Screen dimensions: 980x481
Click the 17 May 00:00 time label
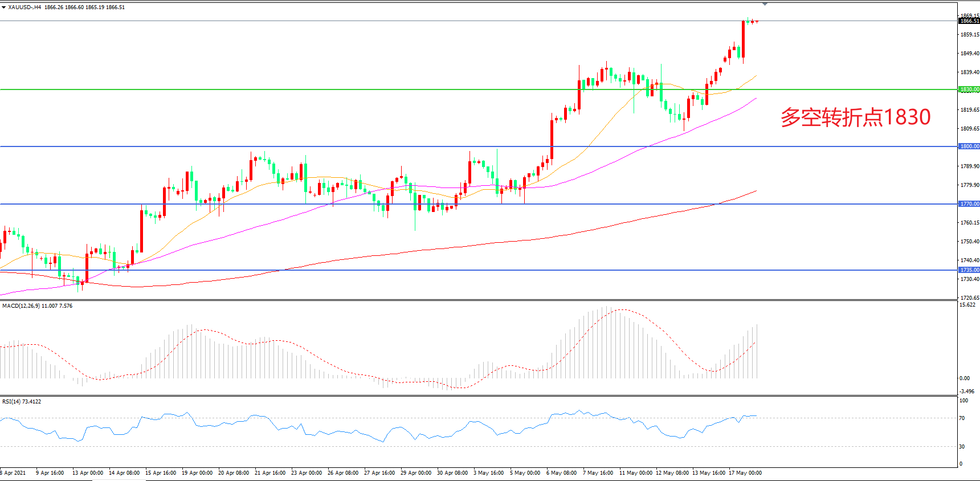[745, 473]
